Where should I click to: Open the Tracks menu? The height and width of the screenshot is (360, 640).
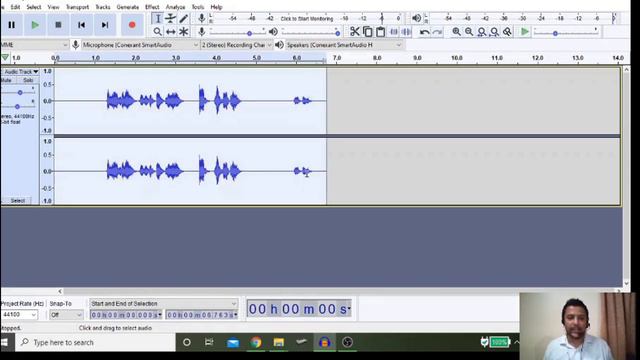coord(102,7)
